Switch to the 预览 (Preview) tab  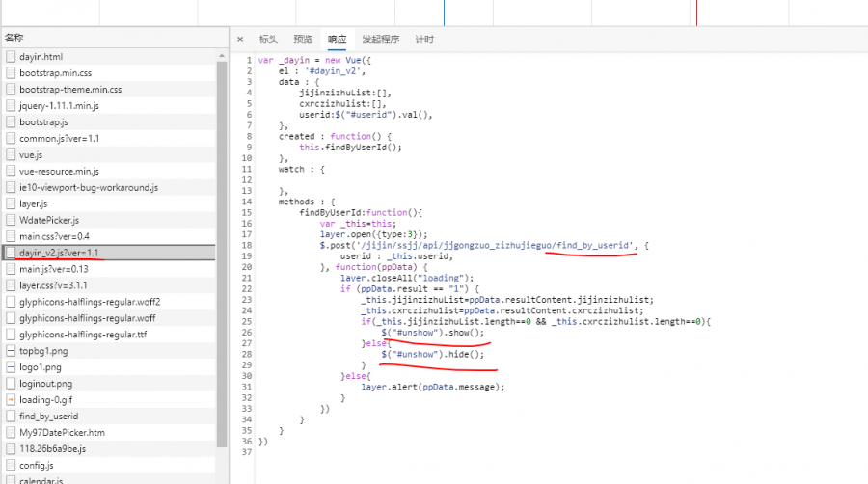click(x=303, y=40)
